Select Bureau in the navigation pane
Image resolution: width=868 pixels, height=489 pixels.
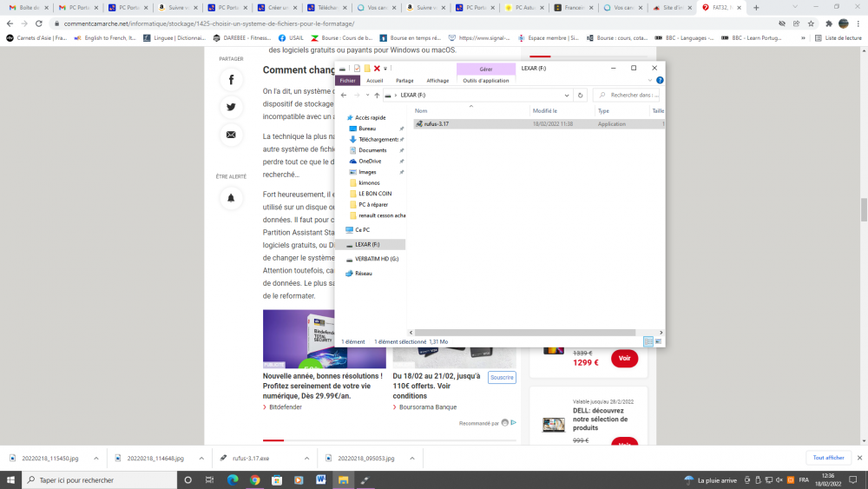(366, 129)
